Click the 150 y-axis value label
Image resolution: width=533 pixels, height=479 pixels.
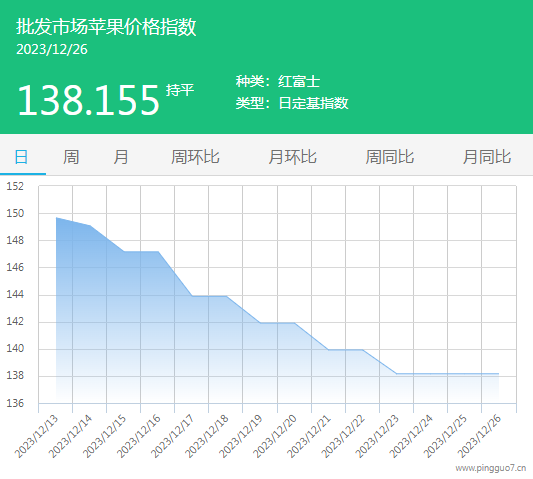coord(15,213)
